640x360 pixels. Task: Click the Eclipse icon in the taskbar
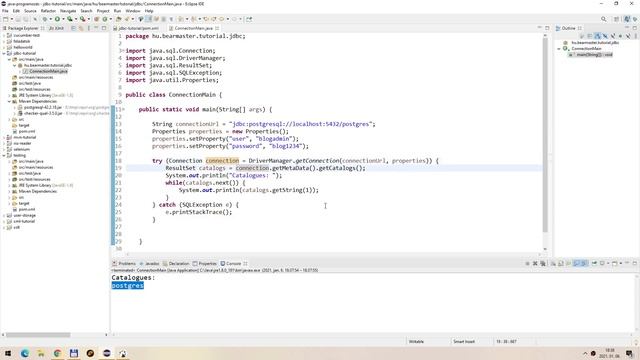click(107, 353)
